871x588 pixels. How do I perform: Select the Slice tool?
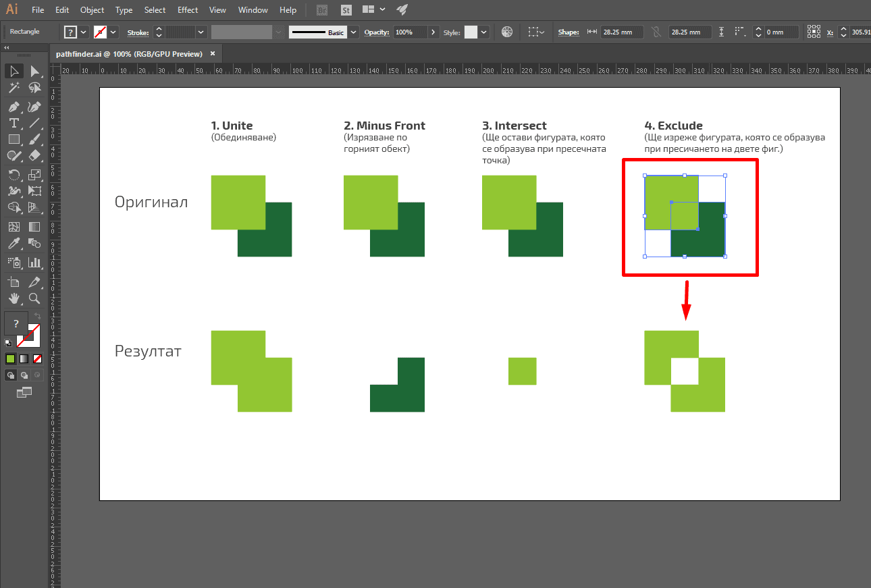click(x=34, y=282)
